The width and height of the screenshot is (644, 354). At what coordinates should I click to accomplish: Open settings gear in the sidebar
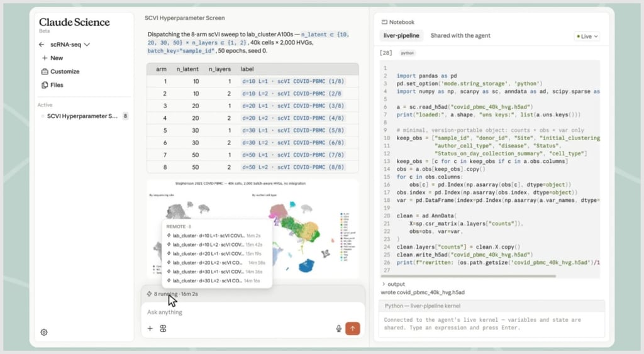[44, 332]
